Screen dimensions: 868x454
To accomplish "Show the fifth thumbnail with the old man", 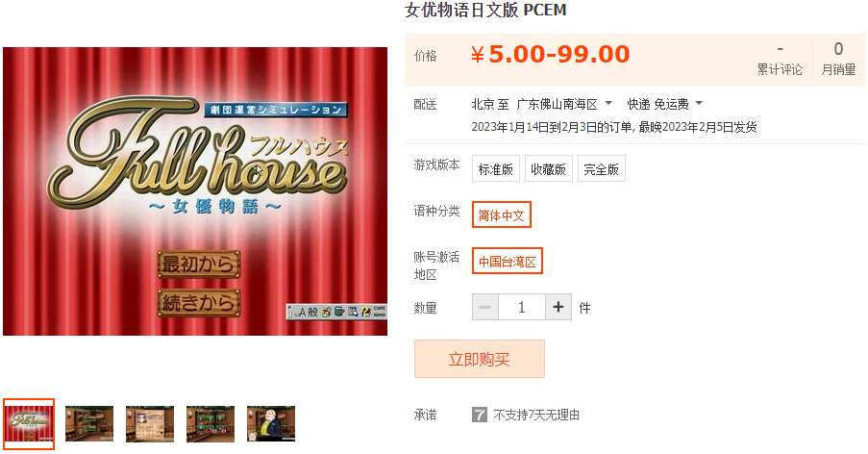I will 271,423.
